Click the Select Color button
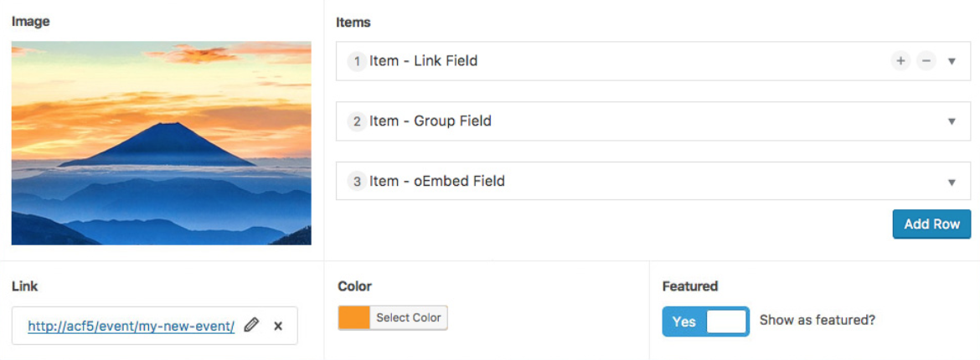Viewport: 980px width, 360px height. (x=409, y=318)
